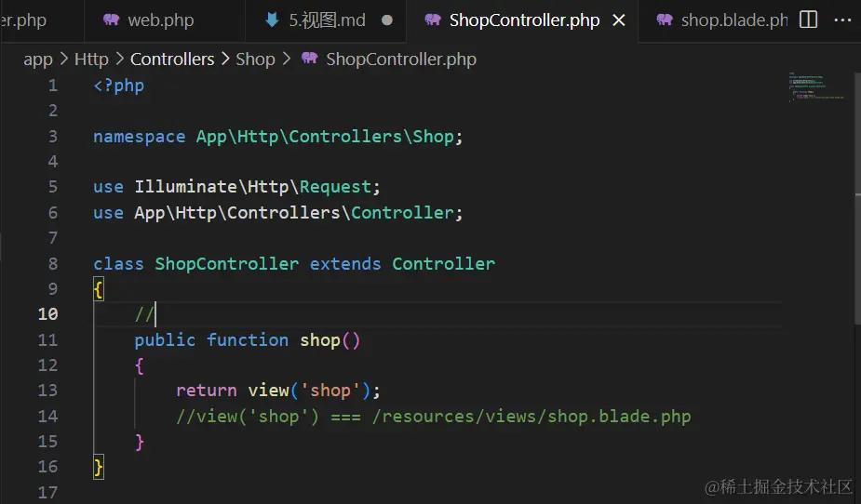Click the <?php opening tag
Viewport: 861px width, 504px height.
click(x=118, y=86)
